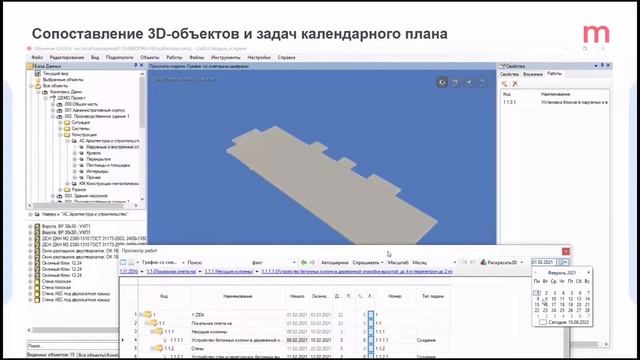Select 003 Здание насосной tree item
Image resolution: width=640 pixels, height=360 pixels.
pos(86,196)
